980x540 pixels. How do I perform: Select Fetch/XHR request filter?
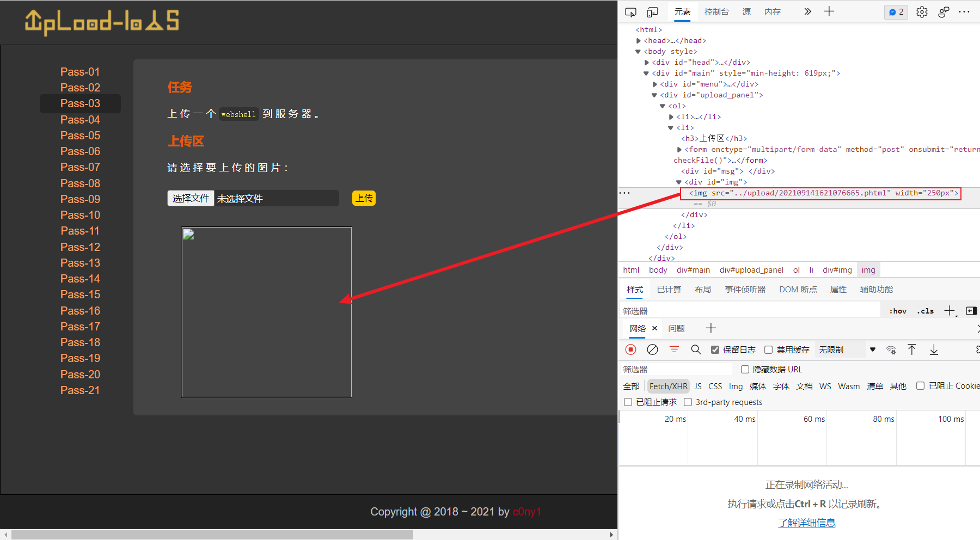click(668, 386)
